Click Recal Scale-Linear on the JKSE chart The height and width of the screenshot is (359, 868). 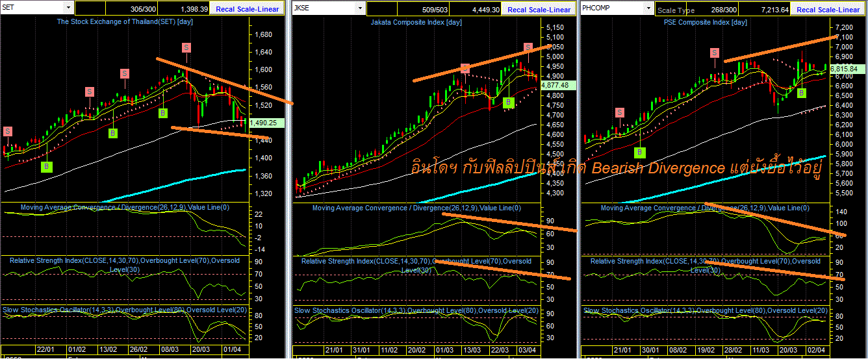pos(539,10)
